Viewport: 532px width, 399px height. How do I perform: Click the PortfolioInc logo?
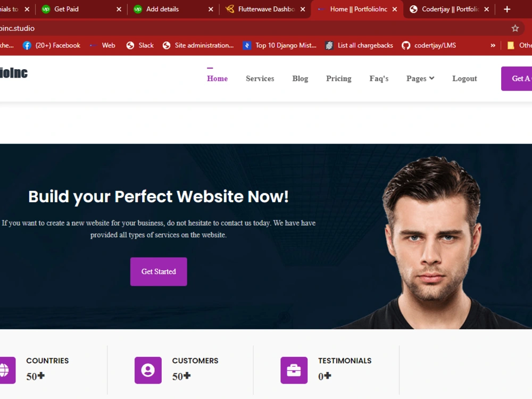point(14,73)
